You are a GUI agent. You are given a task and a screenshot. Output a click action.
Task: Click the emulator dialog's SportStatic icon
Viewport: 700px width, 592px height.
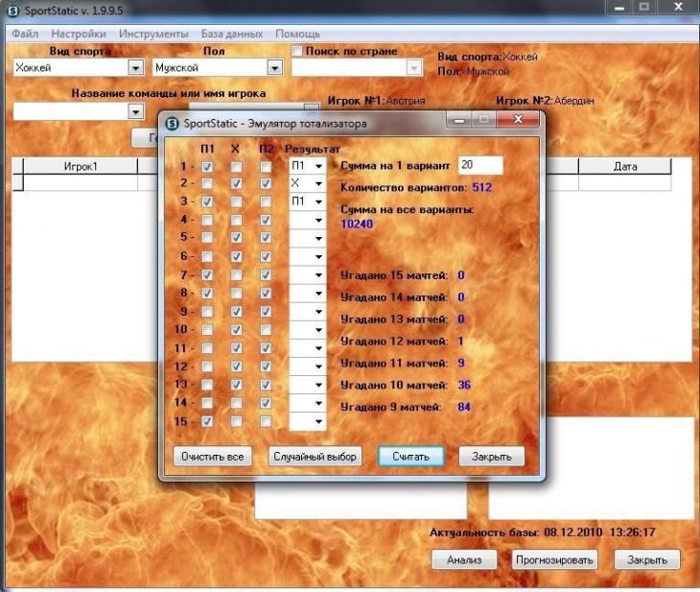(x=173, y=124)
